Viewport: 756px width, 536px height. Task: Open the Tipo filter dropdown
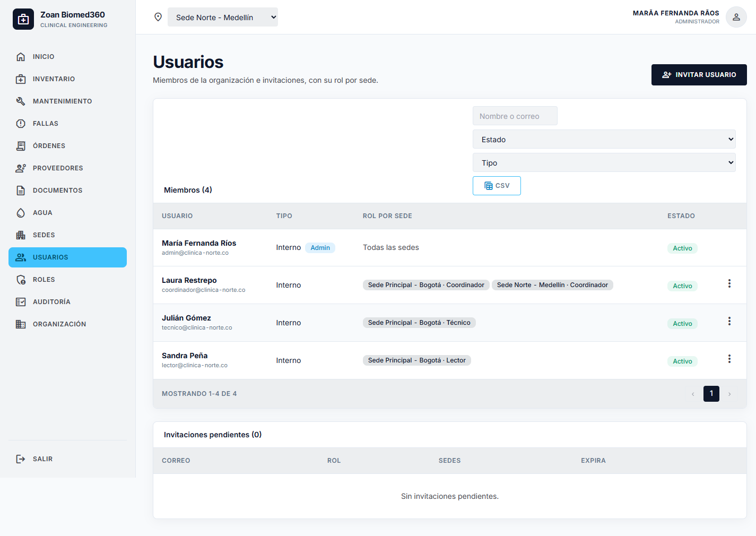604,162
